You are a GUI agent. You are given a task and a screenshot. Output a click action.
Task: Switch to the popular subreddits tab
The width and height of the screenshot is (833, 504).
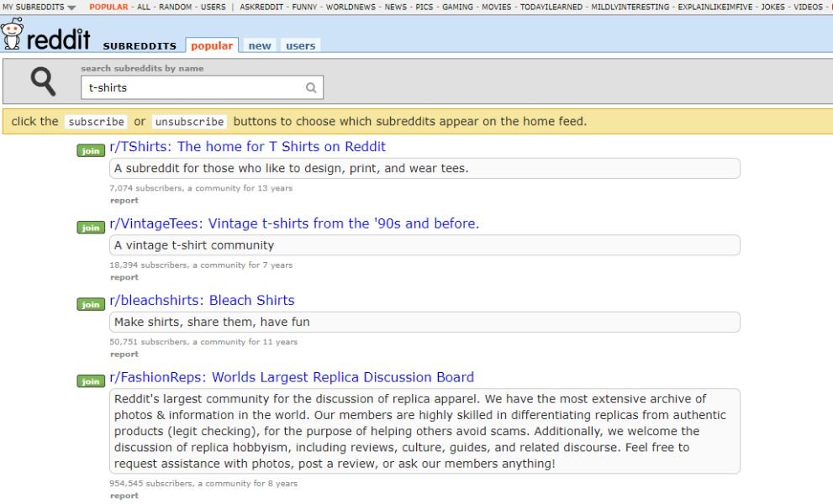pyautogui.click(x=212, y=45)
